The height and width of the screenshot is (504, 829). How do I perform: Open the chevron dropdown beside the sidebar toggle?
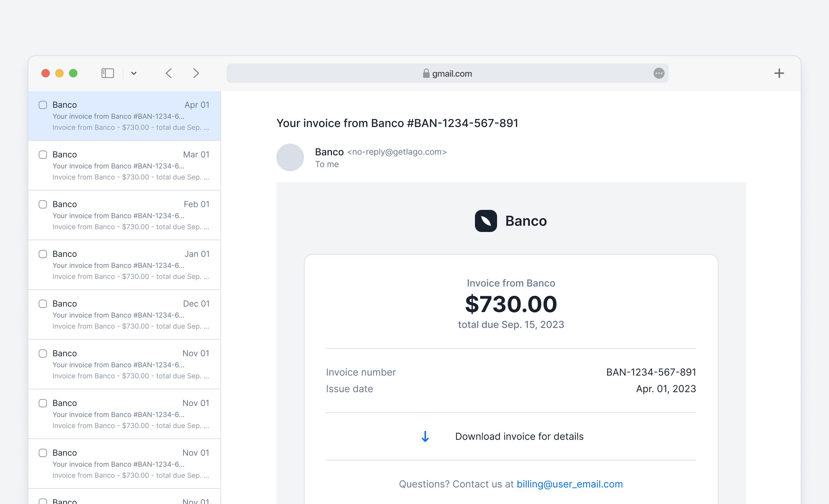(x=134, y=73)
